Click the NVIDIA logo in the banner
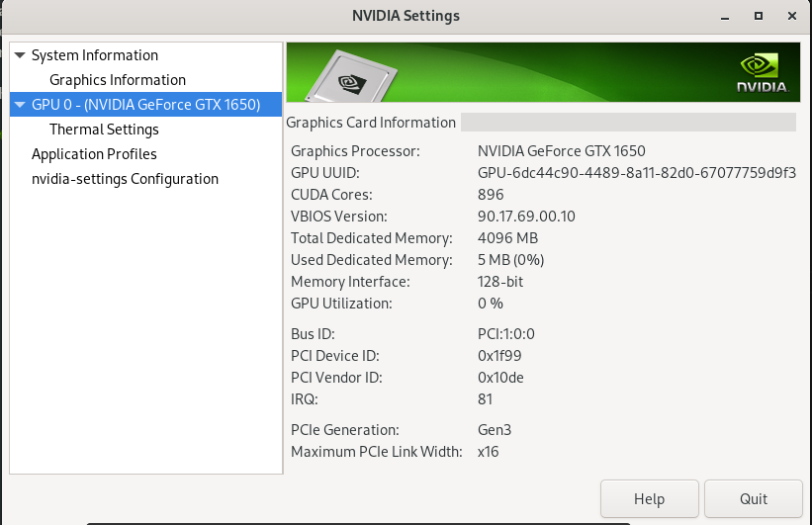 763,73
